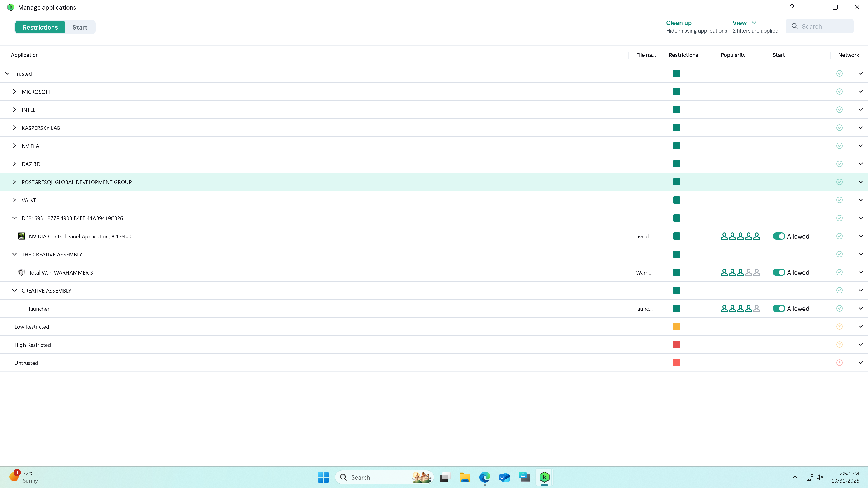Click the network status icon for VALVE row
The image size is (868, 488).
(839, 200)
